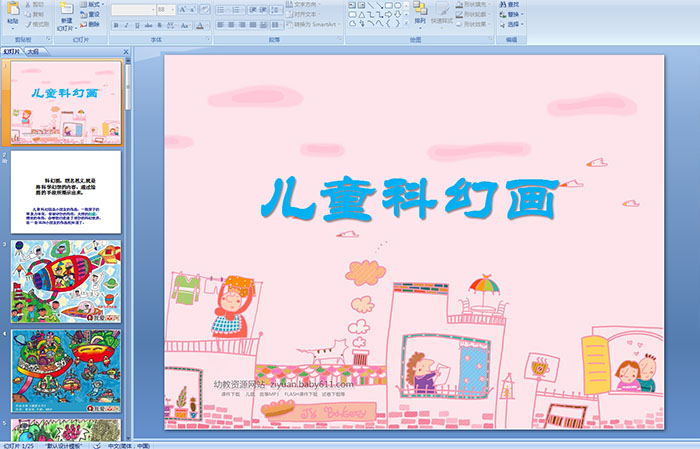Open the Quick Styles (快速样式) menu
The image size is (700, 449).
(442, 13)
